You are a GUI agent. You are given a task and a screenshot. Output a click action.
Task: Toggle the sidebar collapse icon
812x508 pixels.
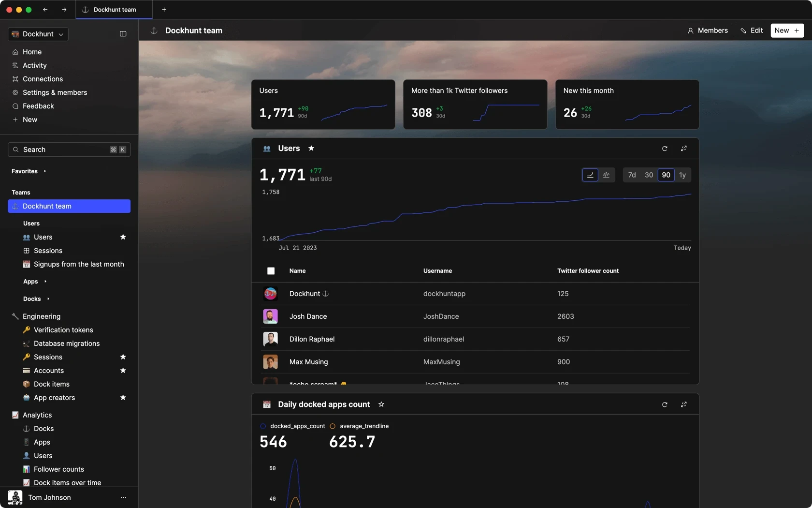(123, 34)
